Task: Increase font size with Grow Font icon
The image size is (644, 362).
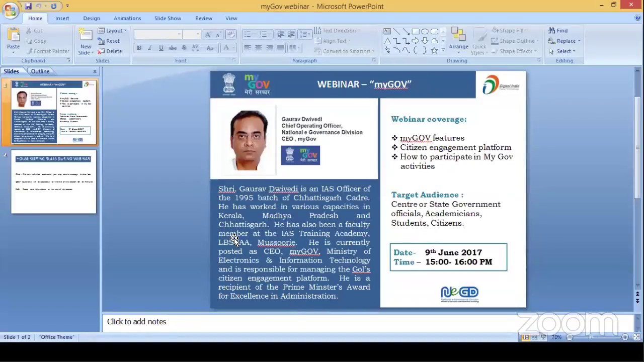Action: click(x=208, y=34)
